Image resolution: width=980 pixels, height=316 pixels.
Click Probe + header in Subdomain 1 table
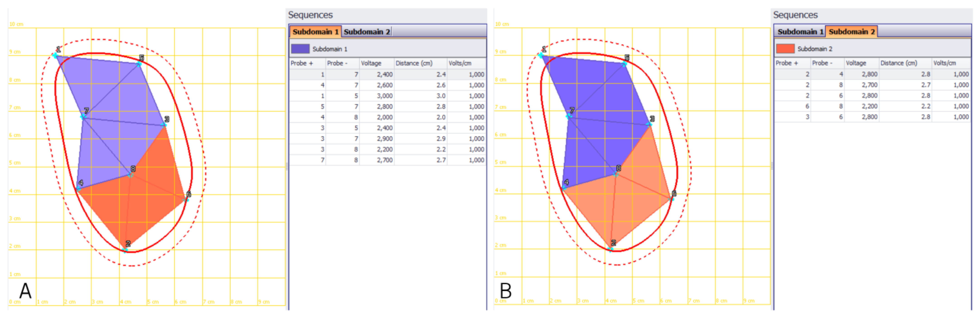point(302,63)
